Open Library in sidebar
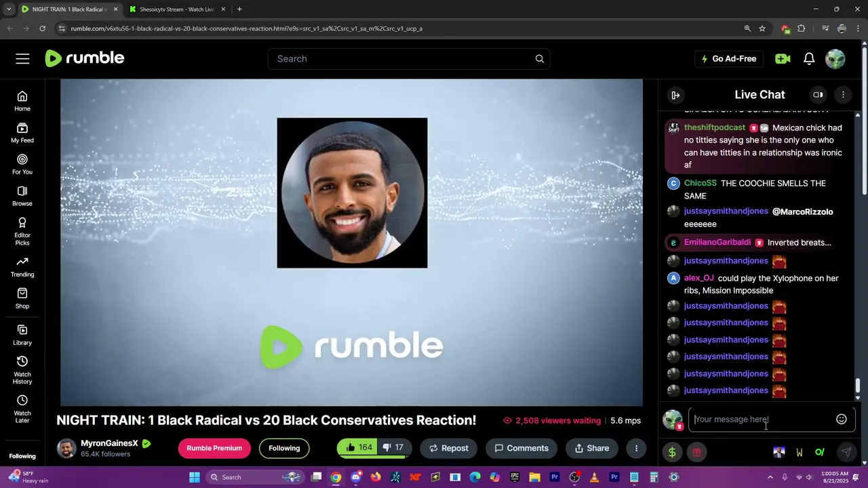Image resolution: width=868 pixels, height=488 pixels. [x=22, y=335]
